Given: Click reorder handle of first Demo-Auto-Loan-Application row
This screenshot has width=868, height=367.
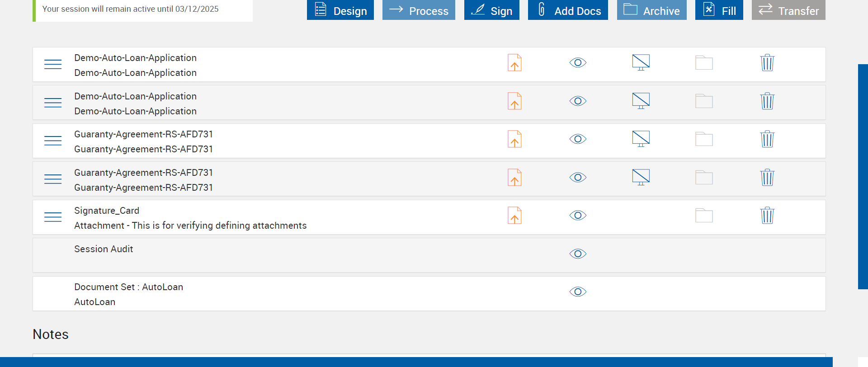Looking at the screenshot, I should [x=53, y=64].
